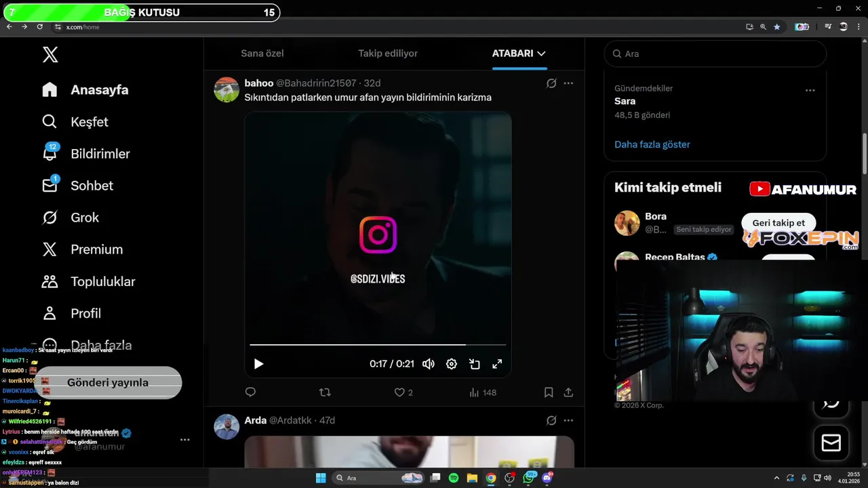Like bahoo's post heart icon

pyautogui.click(x=399, y=392)
